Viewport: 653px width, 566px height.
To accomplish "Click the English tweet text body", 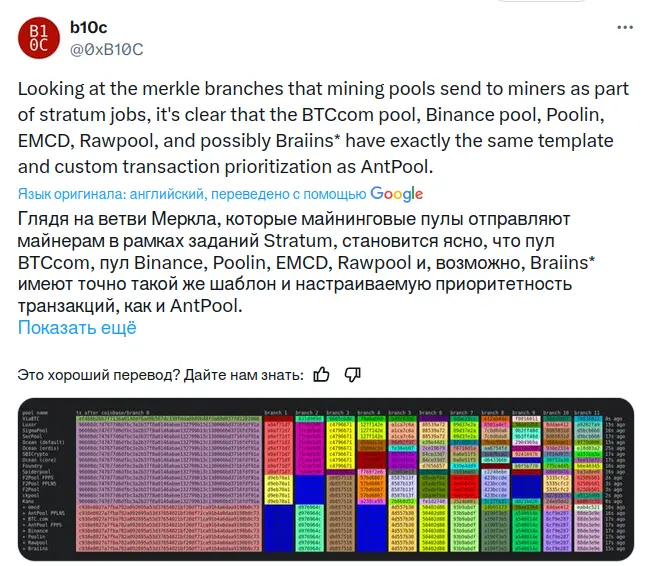I will click(x=323, y=128).
